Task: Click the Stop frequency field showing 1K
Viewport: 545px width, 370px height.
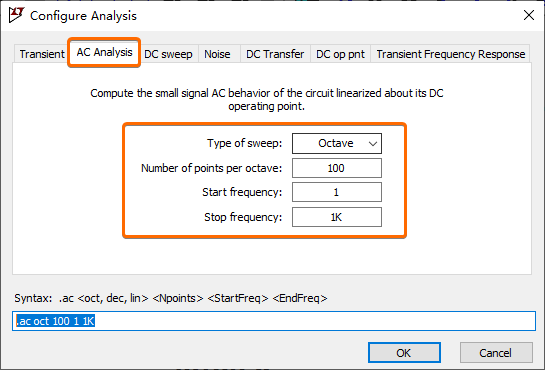Action: (x=337, y=217)
